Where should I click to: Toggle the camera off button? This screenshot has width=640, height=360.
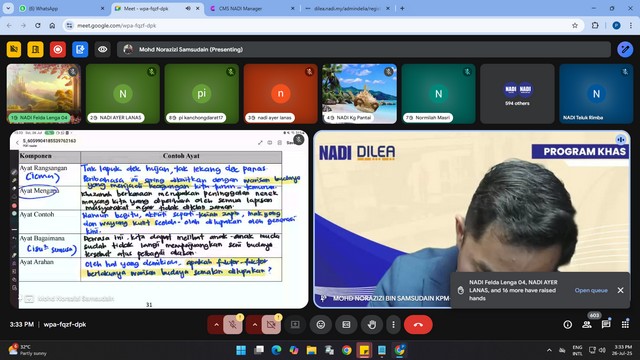271,325
